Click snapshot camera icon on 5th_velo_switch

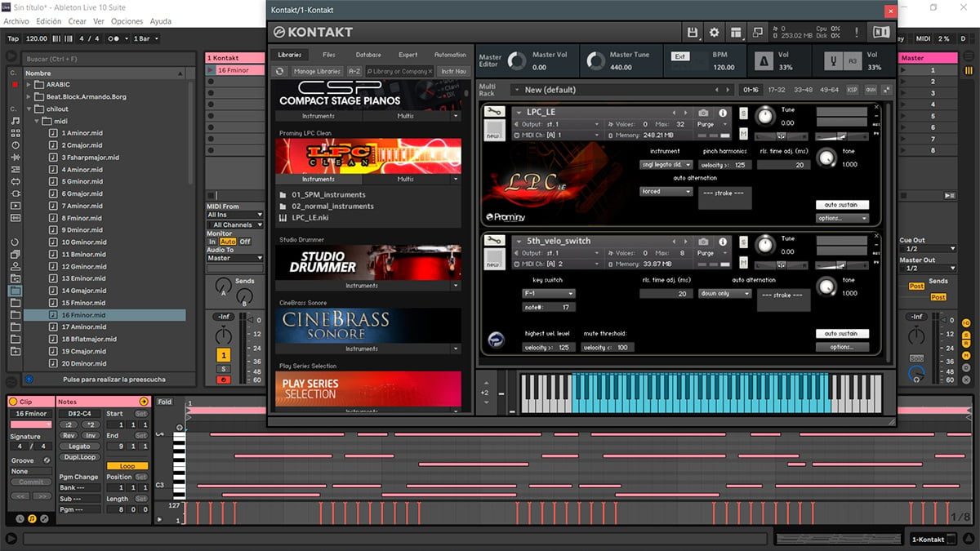(x=703, y=242)
